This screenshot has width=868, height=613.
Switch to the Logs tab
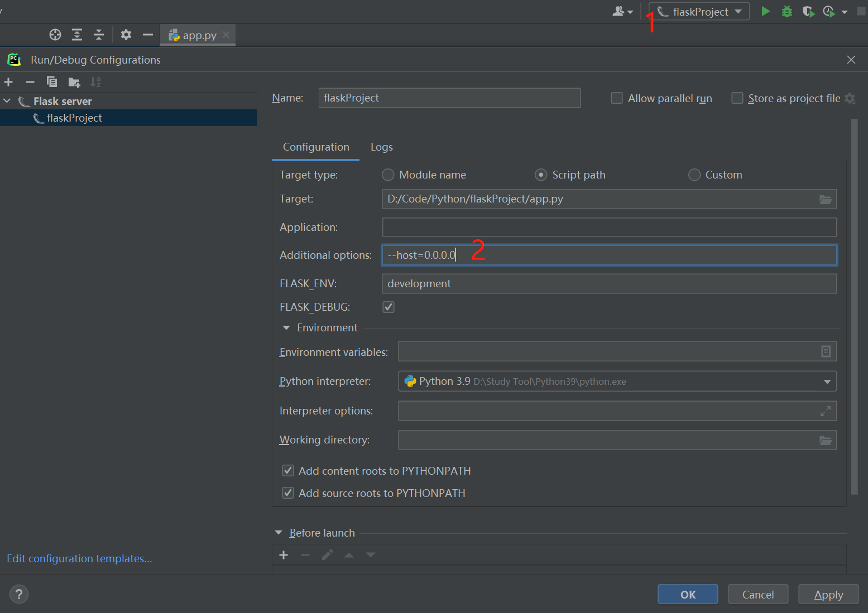pos(381,147)
